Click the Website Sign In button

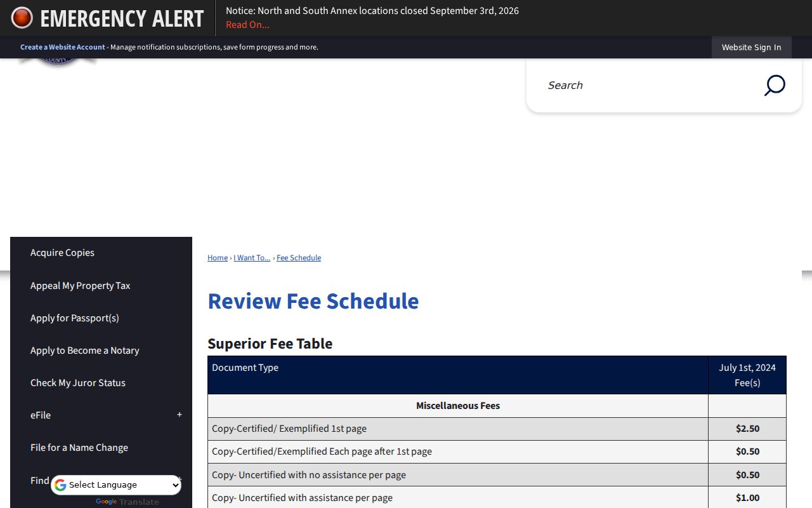(x=752, y=48)
